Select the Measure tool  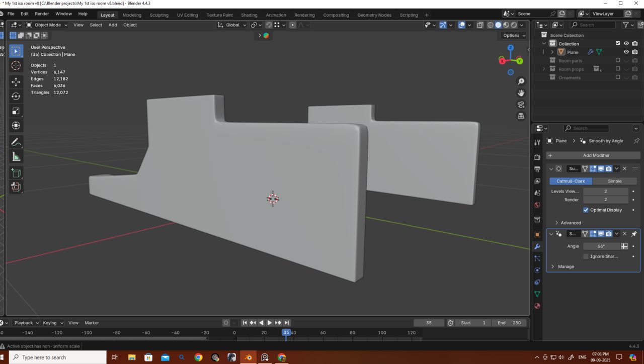pos(16,157)
